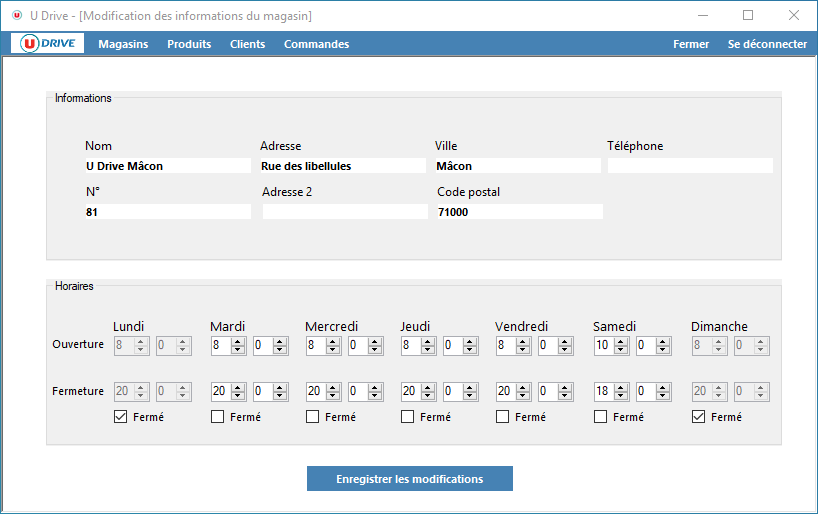
Task: Decrease the Mercredi closing hour
Action: click(333, 396)
